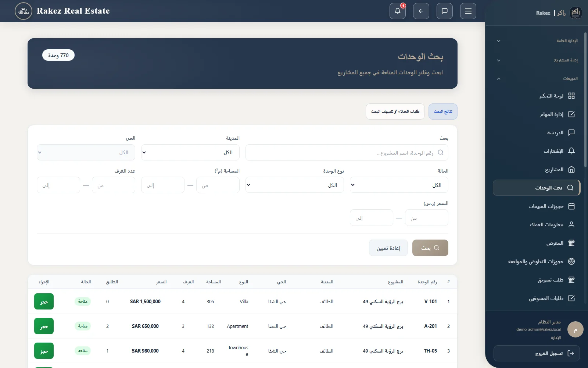This screenshot has height=368, width=588.
Task: Open إدارة المهام task management
Action: tap(537, 114)
